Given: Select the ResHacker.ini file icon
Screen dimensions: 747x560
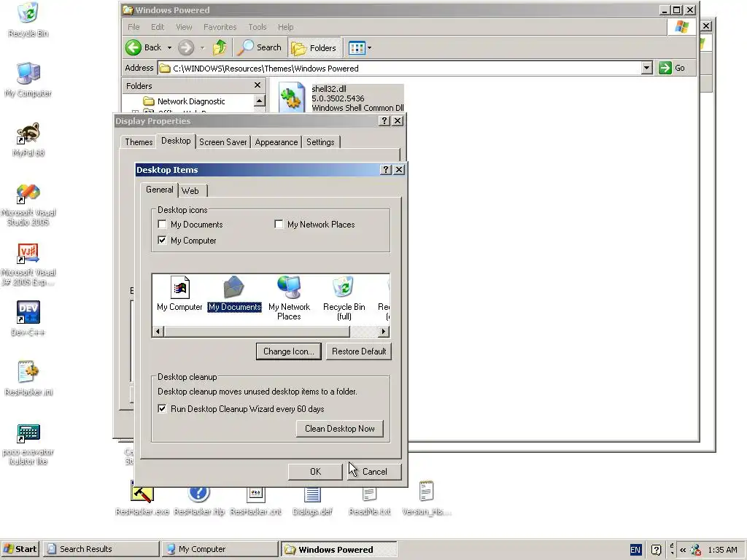Looking at the screenshot, I should [x=28, y=373].
